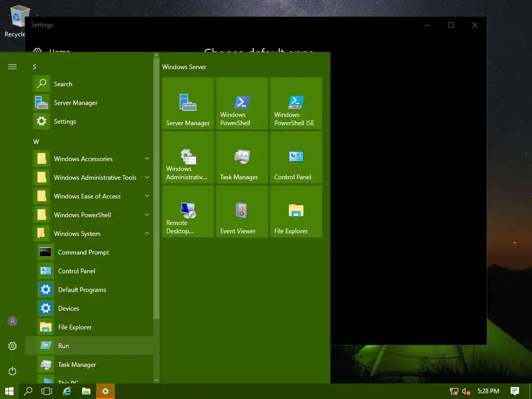Click the Windows Server group title
Image resolution: width=532 pixels, height=399 pixels.
(x=184, y=67)
